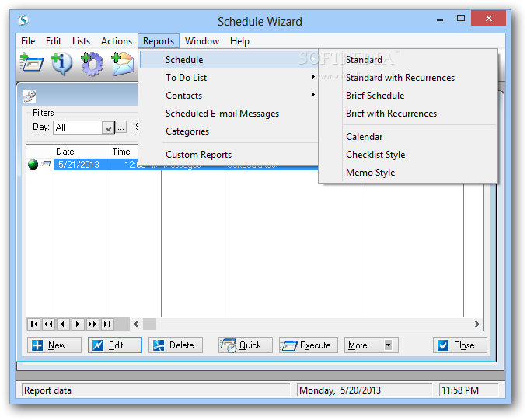This screenshot has width=527, height=420.
Task: Choose Categories report
Action: click(x=229, y=131)
